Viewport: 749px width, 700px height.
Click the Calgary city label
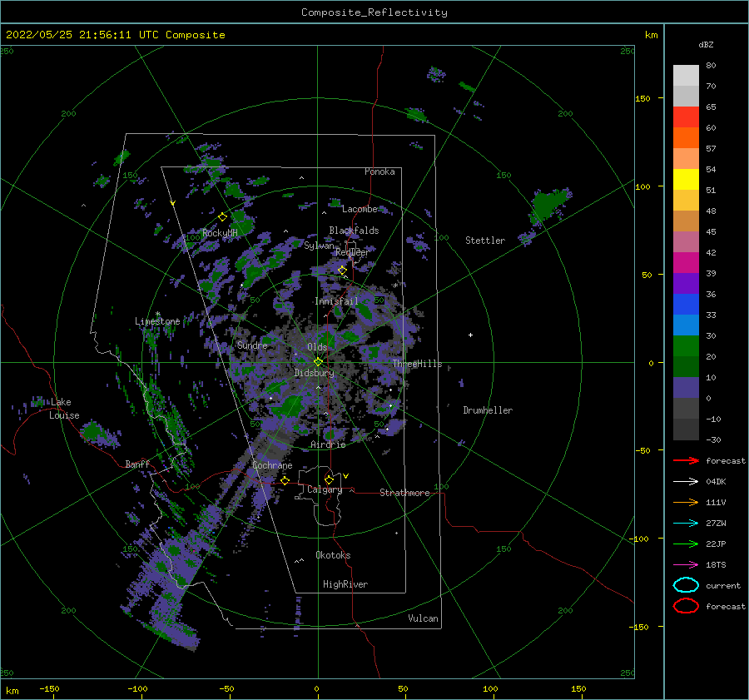325,489
